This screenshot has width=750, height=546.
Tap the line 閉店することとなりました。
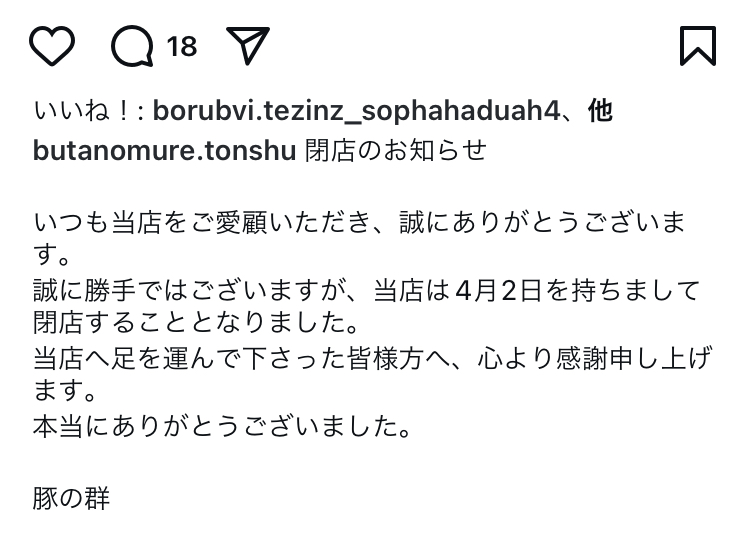pyautogui.click(x=196, y=323)
